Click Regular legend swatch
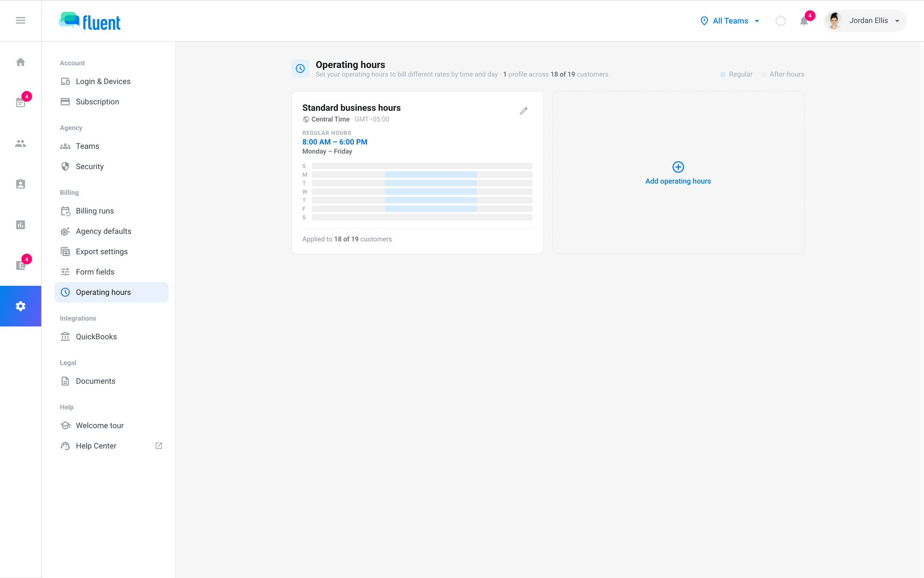Screen dimensions: 924x578 [x=723, y=74]
